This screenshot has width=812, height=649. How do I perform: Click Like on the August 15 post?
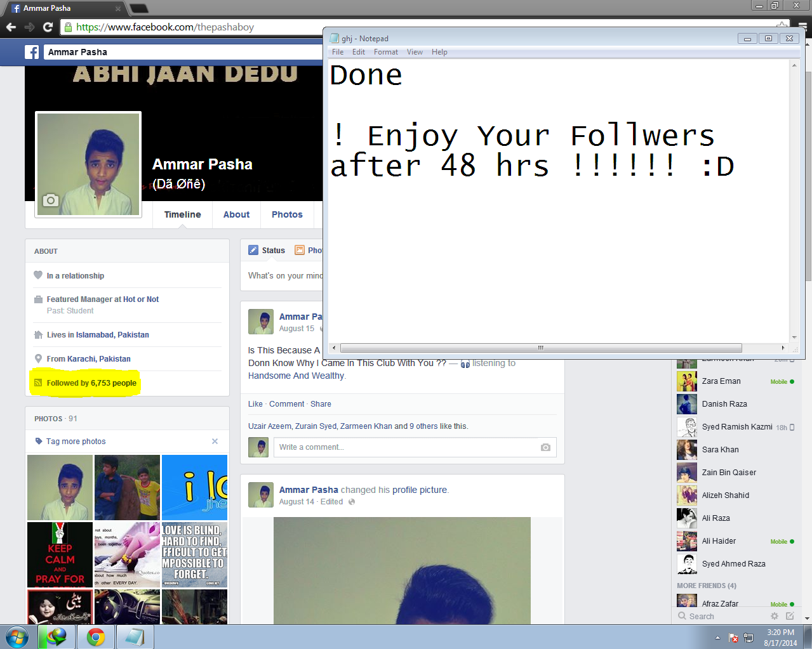pyautogui.click(x=255, y=404)
